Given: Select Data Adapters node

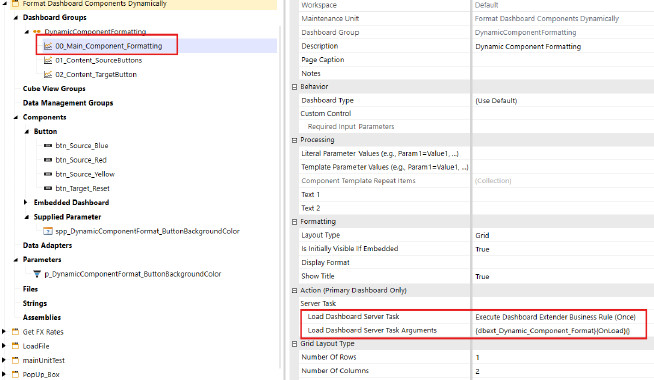Looking at the screenshot, I should [x=47, y=245].
